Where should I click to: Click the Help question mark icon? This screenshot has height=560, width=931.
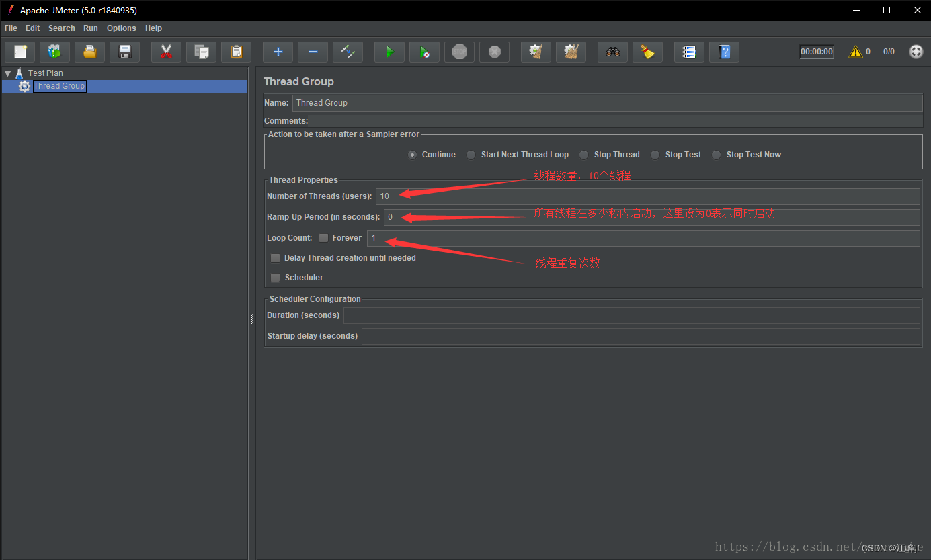pos(724,52)
